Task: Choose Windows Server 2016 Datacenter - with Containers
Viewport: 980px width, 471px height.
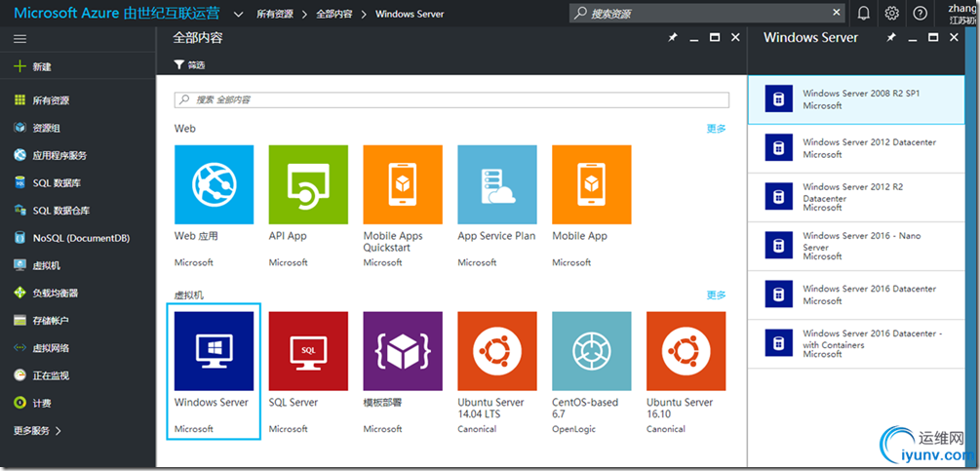Action: (856, 343)
